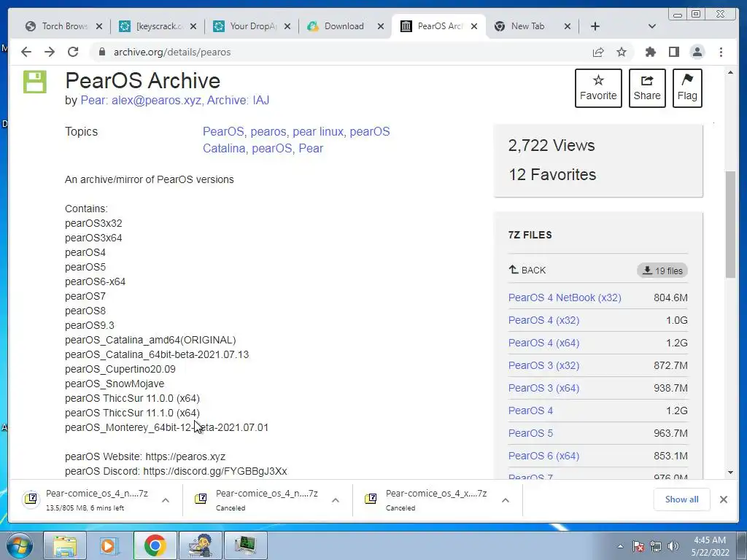Download PearOS 4 (x32) file

click(543, 321)
